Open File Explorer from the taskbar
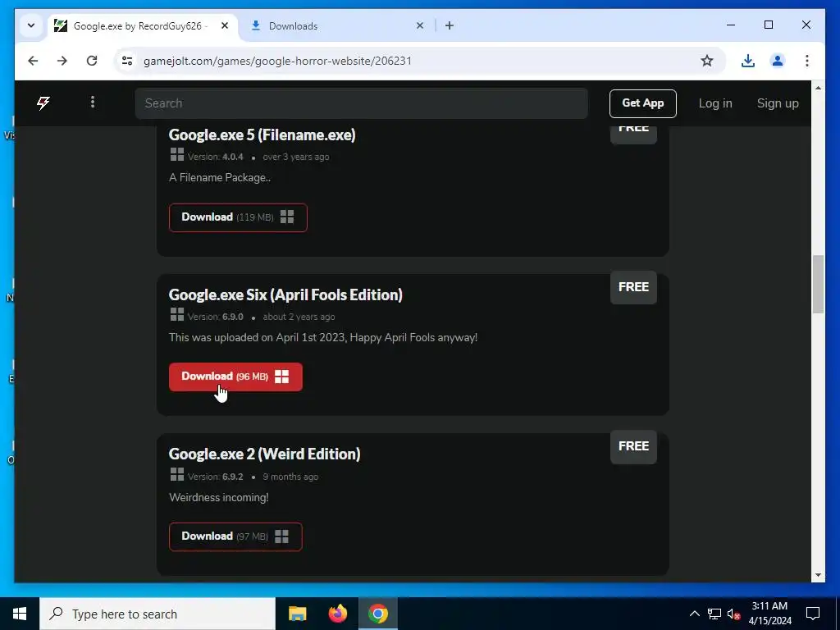Screen dimensions: 840x630 [297, 614]
